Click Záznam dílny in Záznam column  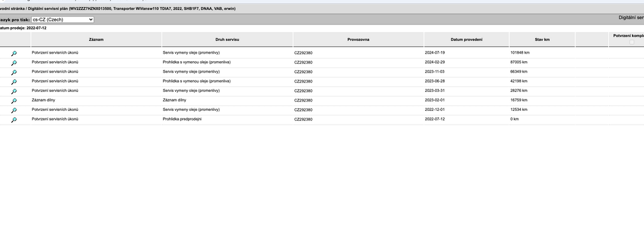pyautogui.click(x=43, y=100)
